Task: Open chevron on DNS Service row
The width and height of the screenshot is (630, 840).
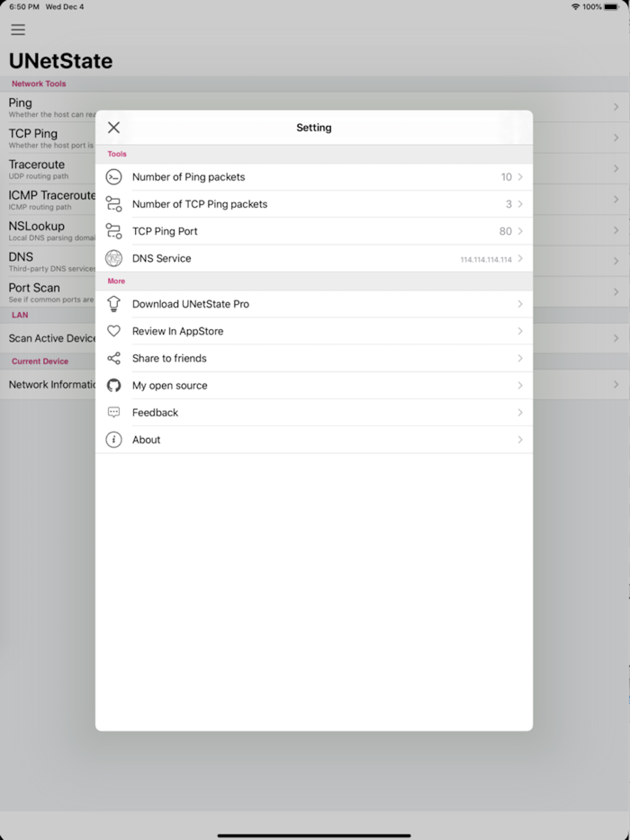Action: [x=520, y=258]
